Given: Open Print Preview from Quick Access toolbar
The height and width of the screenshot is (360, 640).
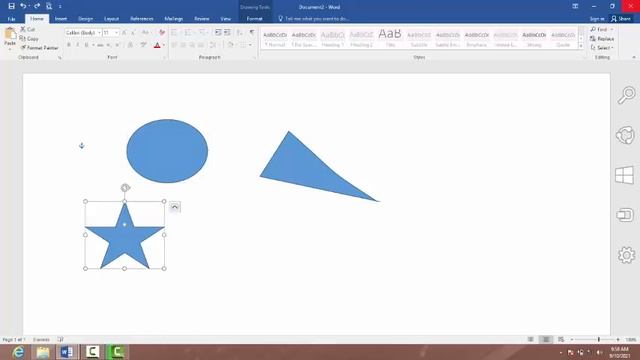Looking at the screenshot, I should coord(49,6).
